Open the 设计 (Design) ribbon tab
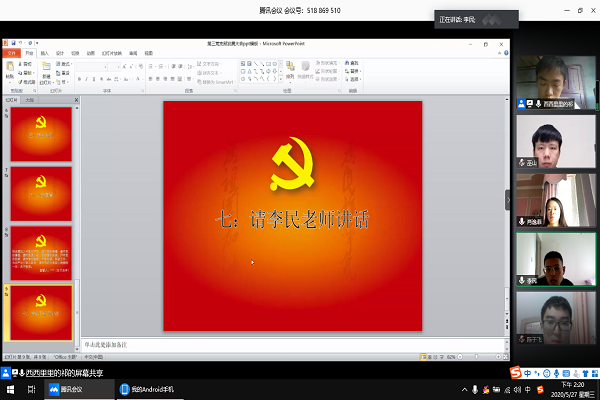 (x=60, y=53)
